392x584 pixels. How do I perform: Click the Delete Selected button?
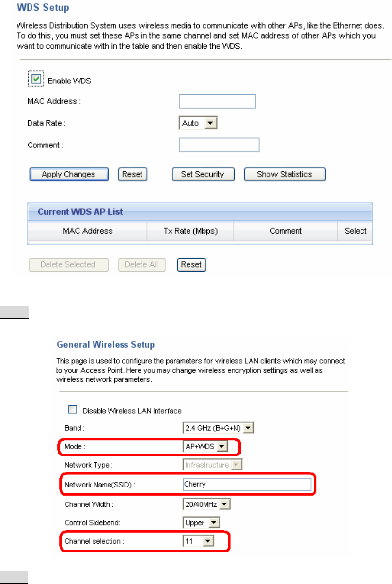click(x=68, y=265)
